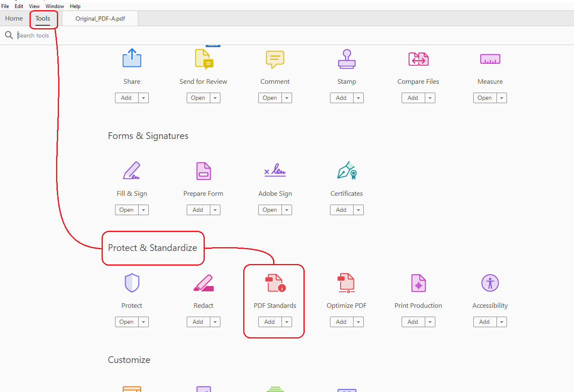The image size is (574, 392).
Task: Select the Redact highlighter icon
Action: tap(203, 283)
